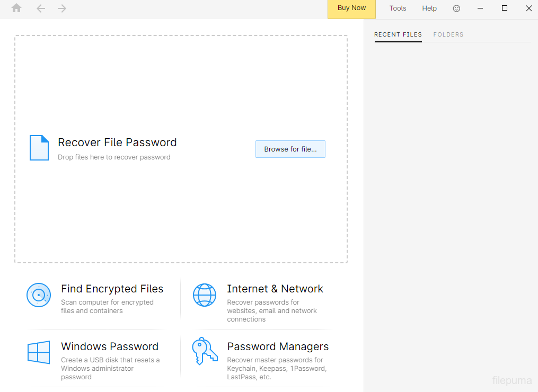
Task: Go back with the left arrow
Action: click(x=41, y=8)
